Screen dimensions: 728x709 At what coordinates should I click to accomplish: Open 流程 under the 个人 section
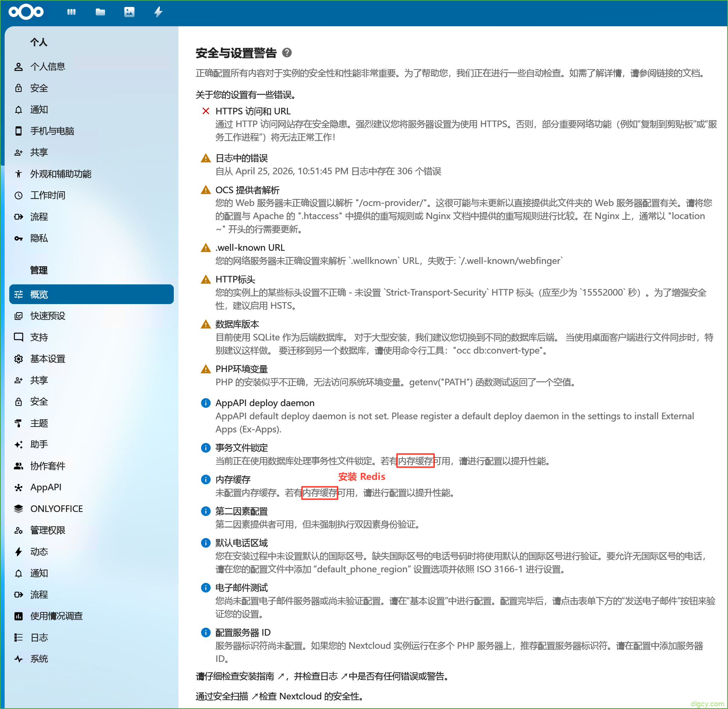(92, 217)
